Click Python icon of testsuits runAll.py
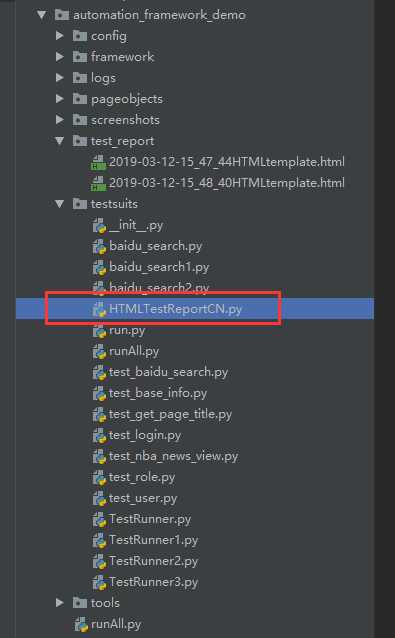Viewport: 395px width, 638px height. 99,352
